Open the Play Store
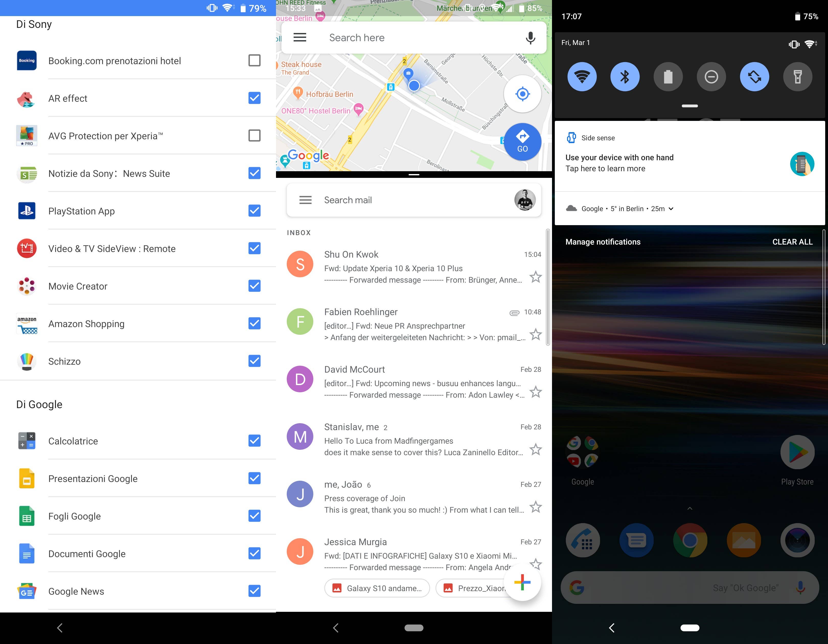Image resolution: width=828 pixels, height=644 pixels. click(x=798, y=452)
